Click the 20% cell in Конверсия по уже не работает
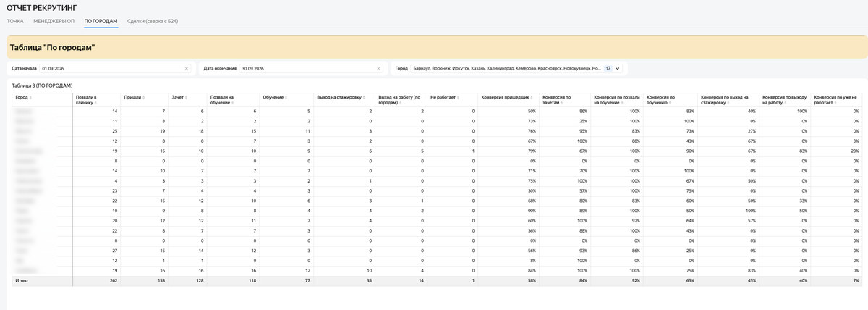 855,151
